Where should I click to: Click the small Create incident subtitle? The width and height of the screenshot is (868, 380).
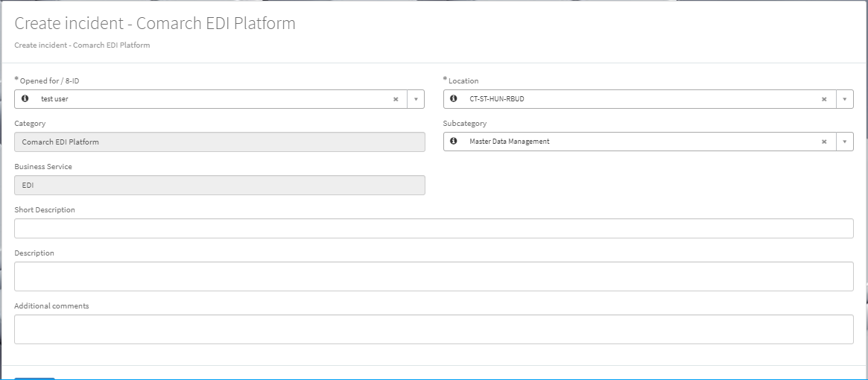82,45
